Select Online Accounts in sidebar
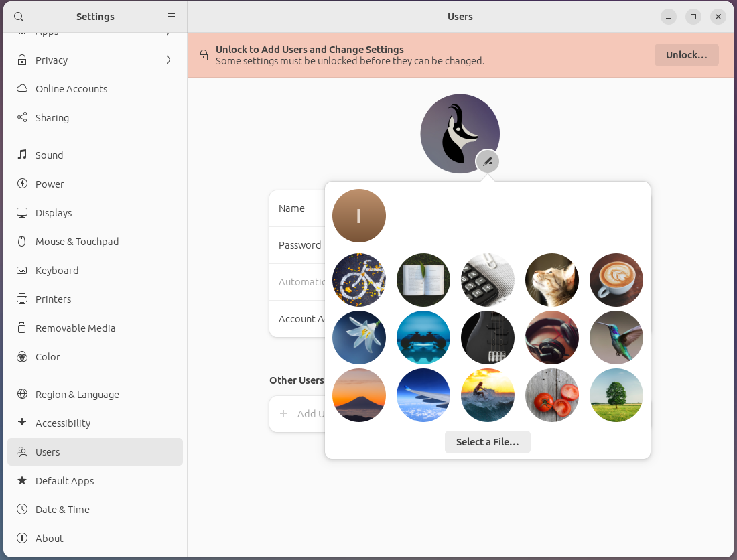Screen dimensions: 737x560 click(x=71, y=88)
